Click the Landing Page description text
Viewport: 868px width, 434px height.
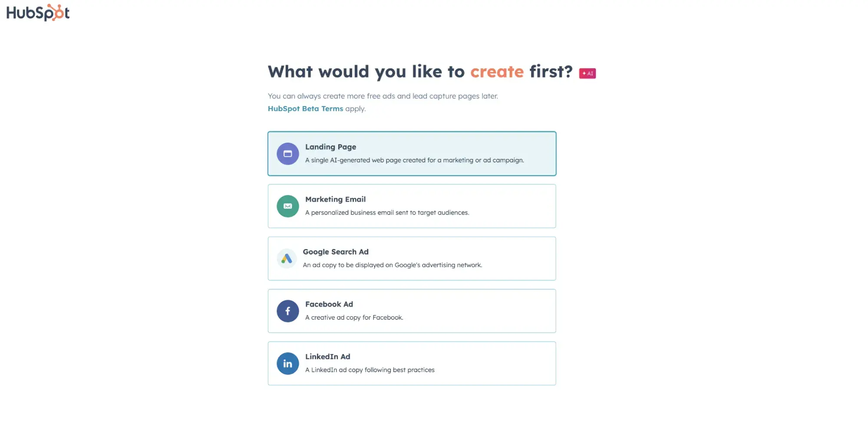point(415,160)
